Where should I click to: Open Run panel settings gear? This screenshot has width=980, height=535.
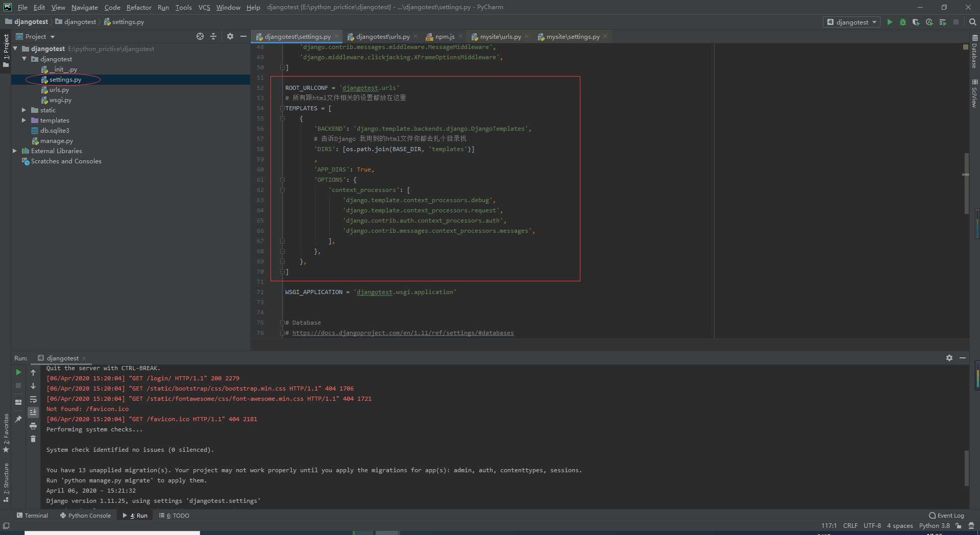(x=949, y=358)
